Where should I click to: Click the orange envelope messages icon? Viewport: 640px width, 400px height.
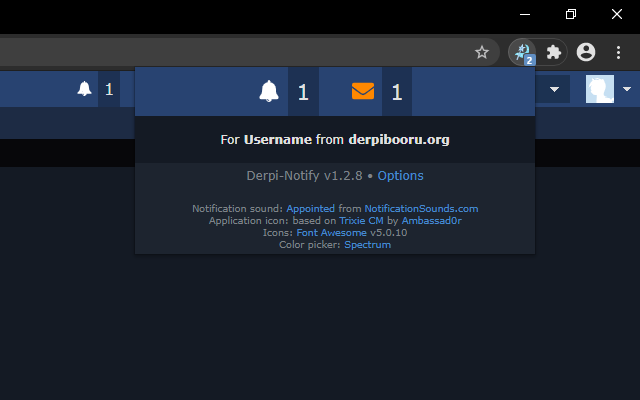363,91
